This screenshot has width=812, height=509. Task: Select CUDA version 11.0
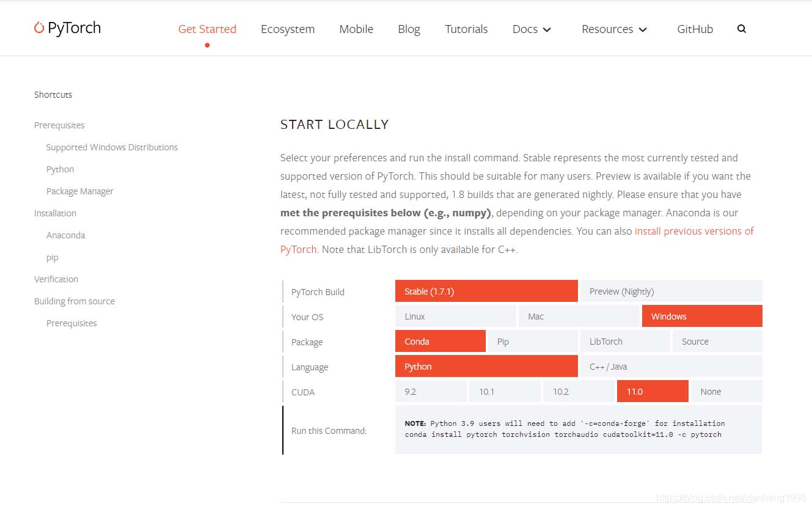(653, 391)
